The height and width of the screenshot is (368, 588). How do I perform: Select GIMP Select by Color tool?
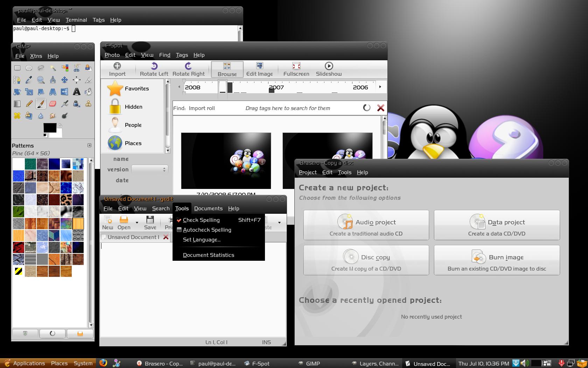tap(65, 68)
